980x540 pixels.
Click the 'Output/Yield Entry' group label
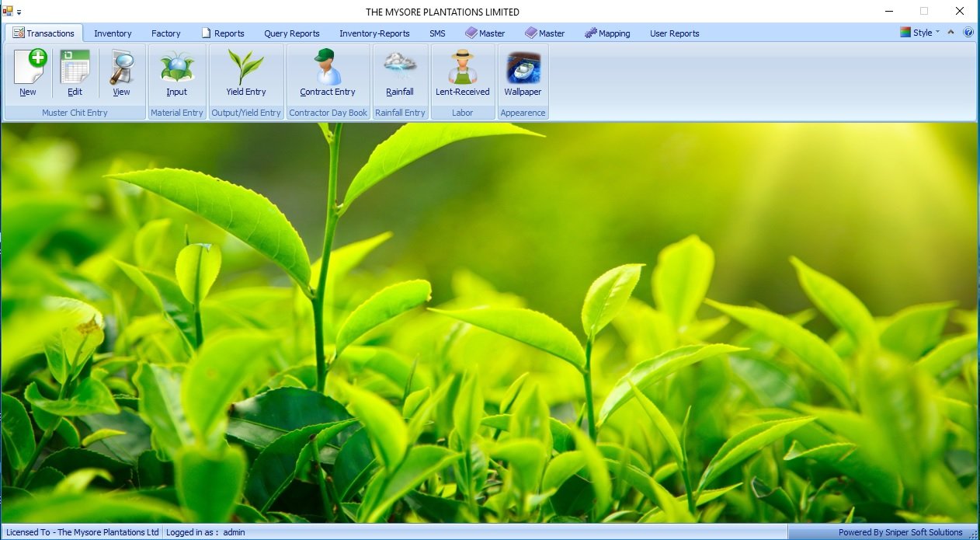tap(246, 113)
